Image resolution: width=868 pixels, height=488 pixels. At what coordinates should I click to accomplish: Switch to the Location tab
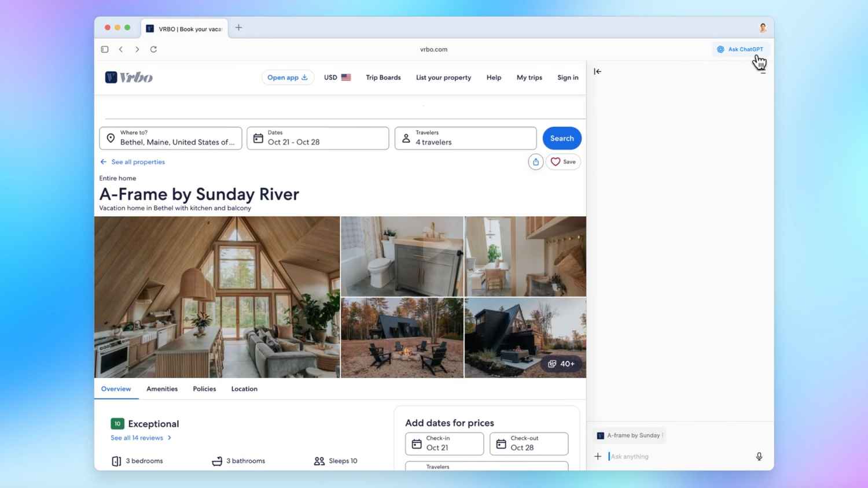(x=244, y=389)
